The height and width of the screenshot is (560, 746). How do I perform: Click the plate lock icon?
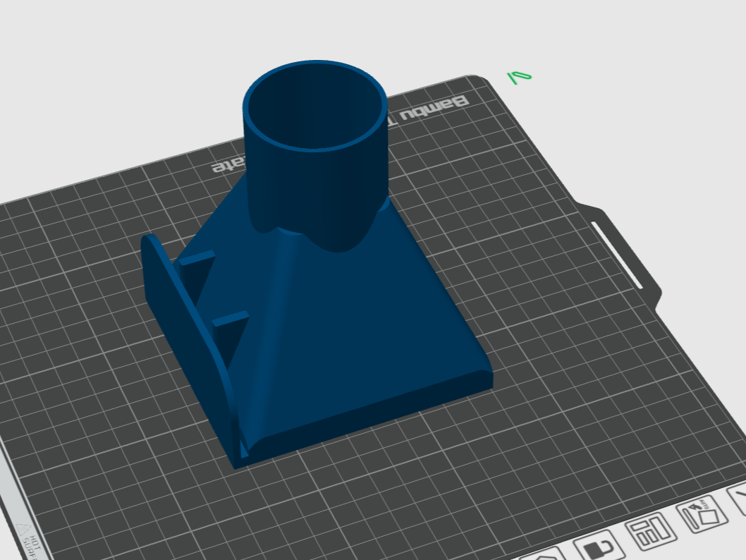click(x=599, y=545)
